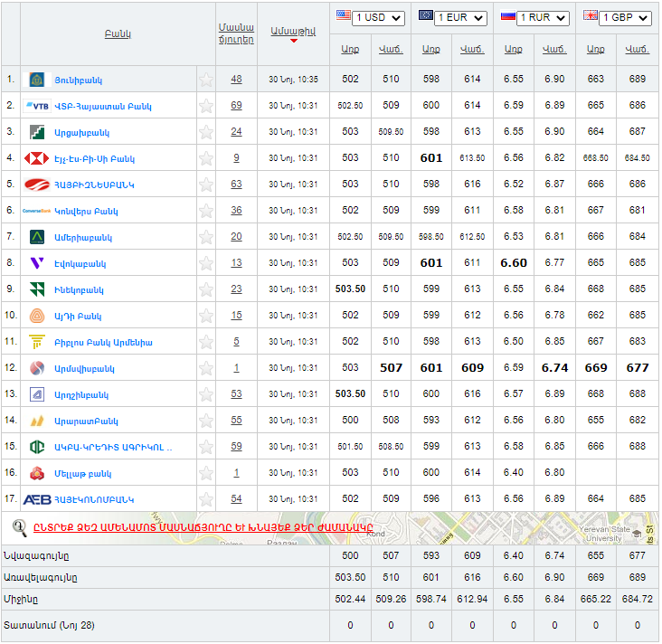Open the 1 EUR currency dropdown
The width and height of the screenshot is (662, 644).
click(461, 18)
